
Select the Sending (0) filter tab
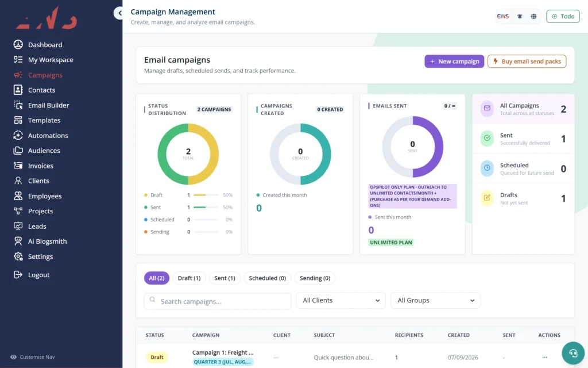click(315, 278)
